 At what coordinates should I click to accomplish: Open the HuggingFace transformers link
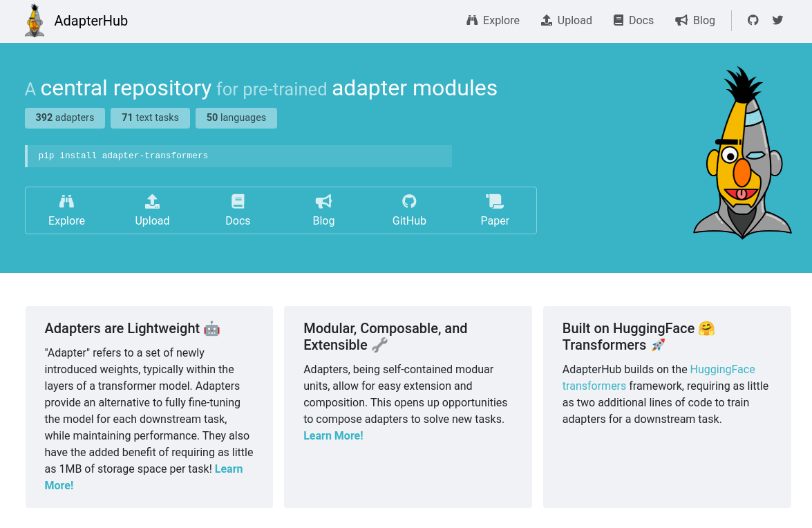(722, 370)
